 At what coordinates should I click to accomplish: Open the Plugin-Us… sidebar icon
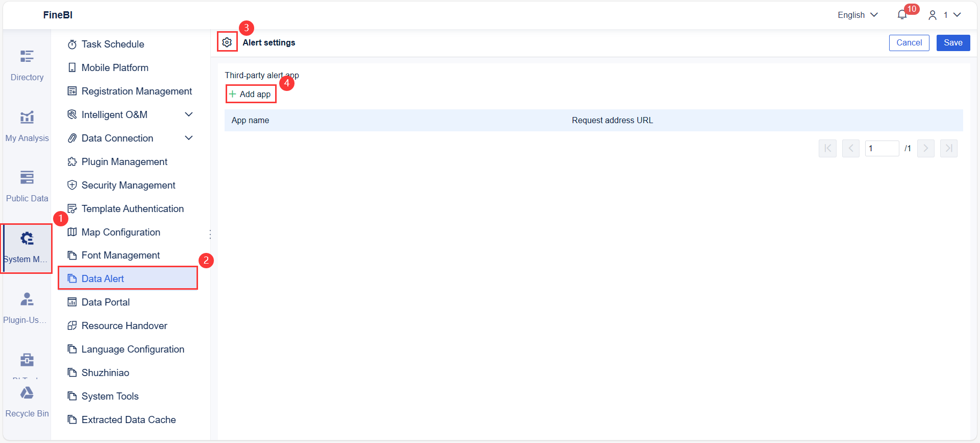coord(27,299)
